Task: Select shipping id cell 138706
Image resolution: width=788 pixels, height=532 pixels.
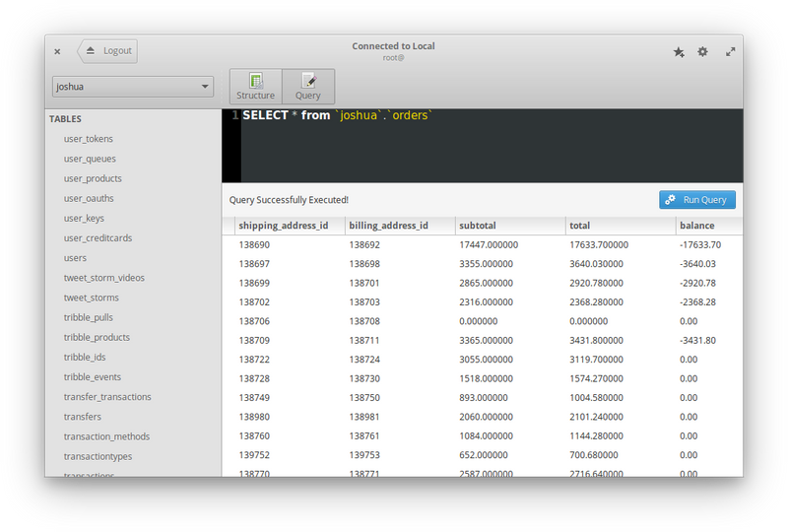Action: [254, 321]
